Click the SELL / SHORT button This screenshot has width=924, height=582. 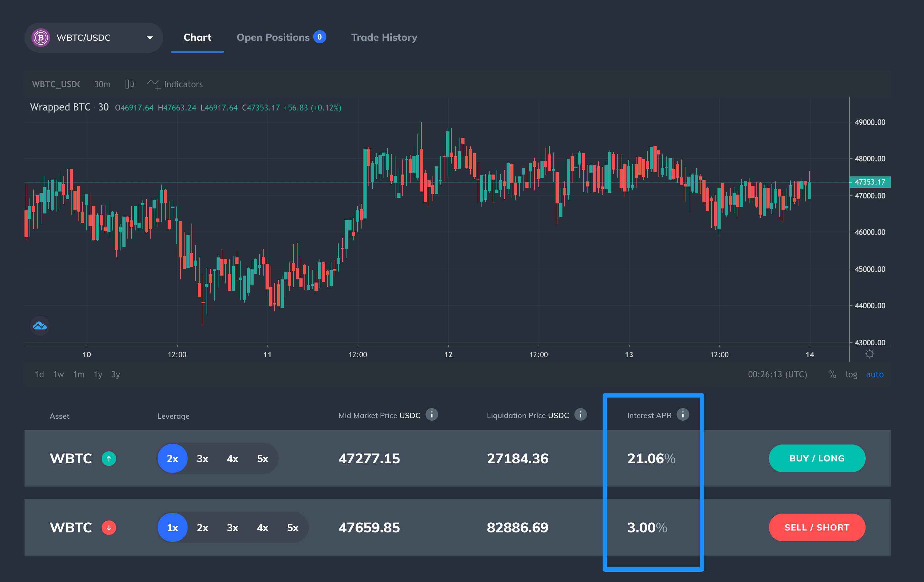tap(817, 527)
